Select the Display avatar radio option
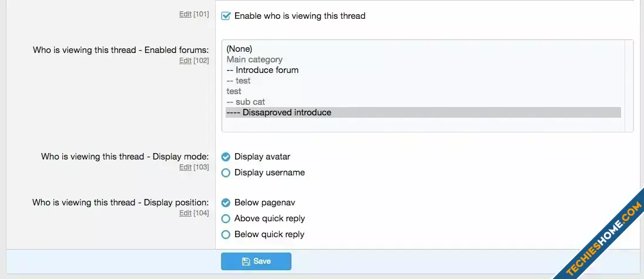Image resolution: width=644 pixels, height=279 pixels. [x=226, y=157]
